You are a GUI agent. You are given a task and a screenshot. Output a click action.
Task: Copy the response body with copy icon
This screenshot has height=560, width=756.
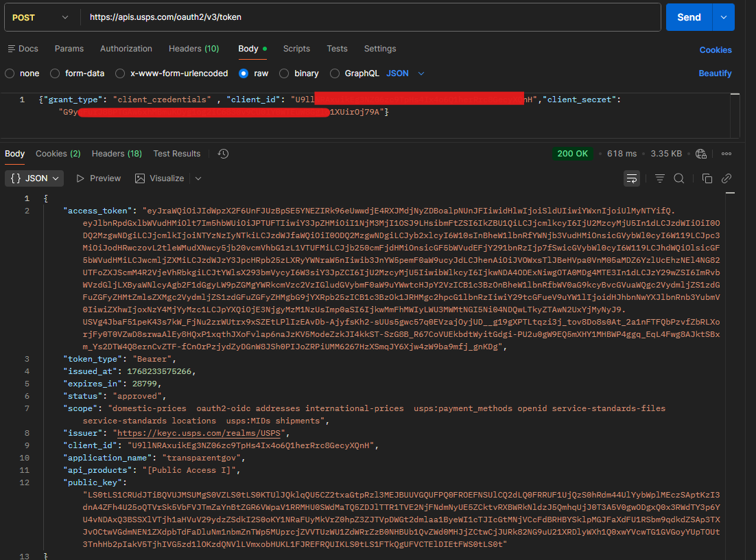click(707, 178)
